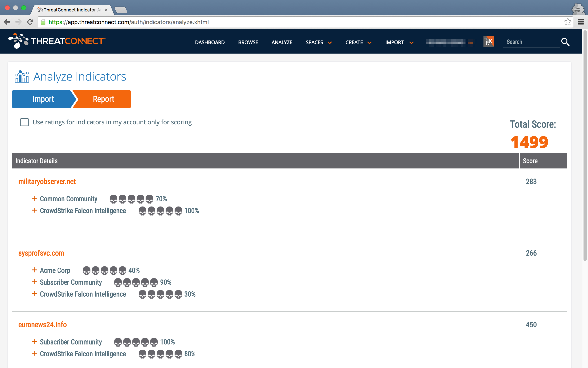588x368 pixels.
Task: Click the 90% confidence value
Action: pyautogui.click(x=166, y=283)
